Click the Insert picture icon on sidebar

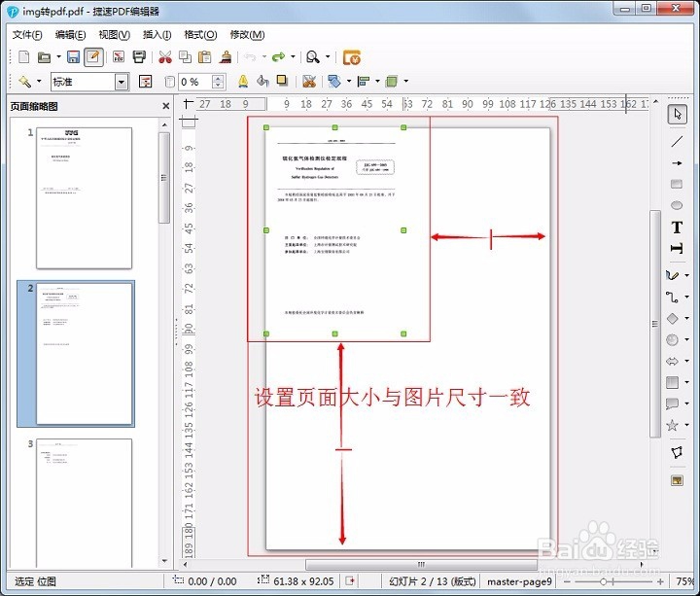click(677, 480)
